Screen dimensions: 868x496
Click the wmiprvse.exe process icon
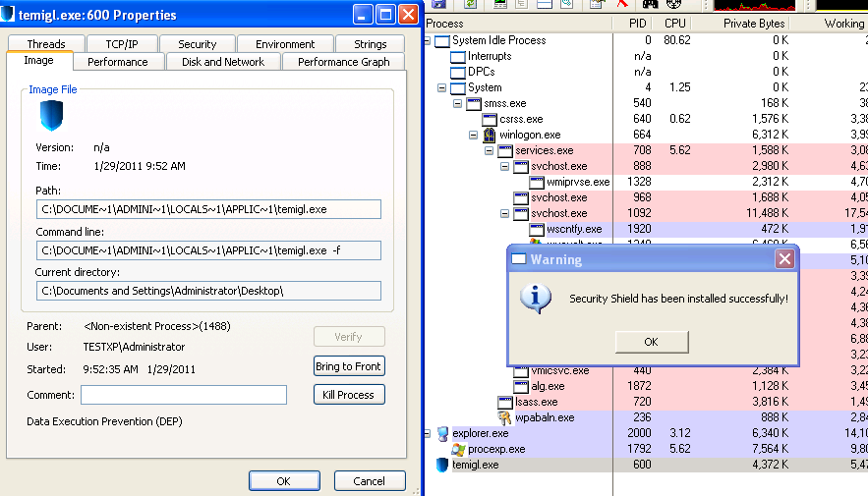click(x=537, y=182)
